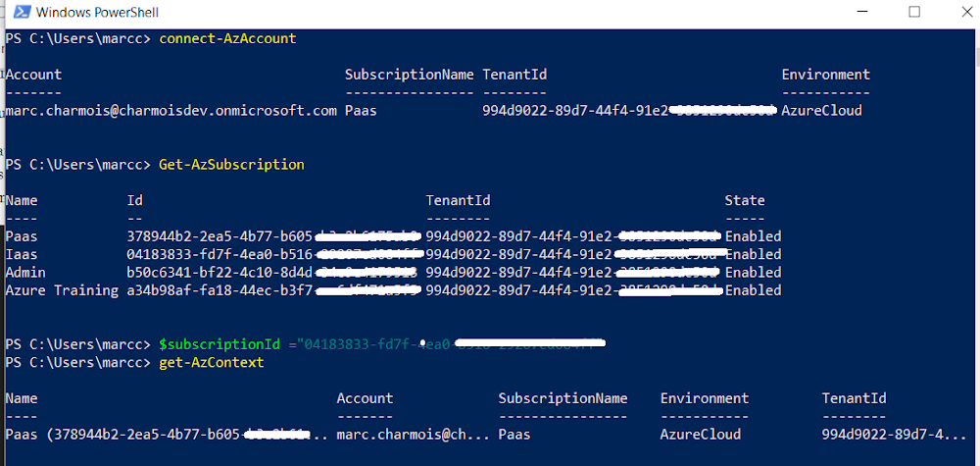Image resolution: width=980 pixels, height=466 pixels.
Task: Click the Admin subscription Id starting b50c6341
Action: [x=274, y=273]
